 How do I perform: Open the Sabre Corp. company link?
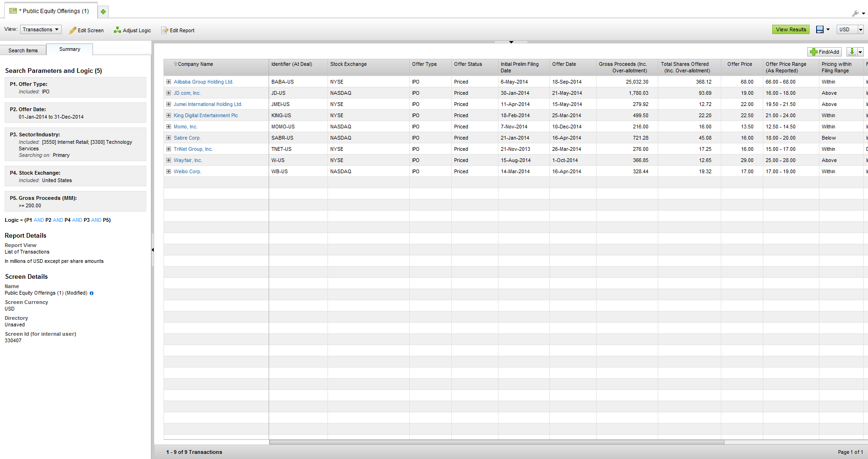tap(187, 138)
